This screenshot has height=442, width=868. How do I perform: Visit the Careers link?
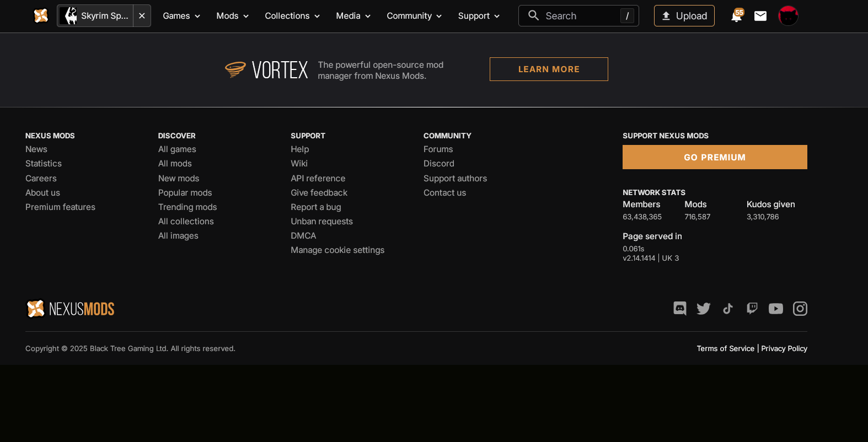pos(41,179)
